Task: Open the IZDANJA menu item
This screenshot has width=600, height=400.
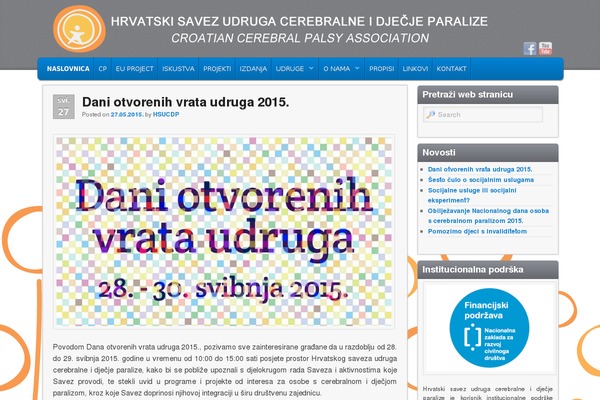Action: tap(253, 69)
